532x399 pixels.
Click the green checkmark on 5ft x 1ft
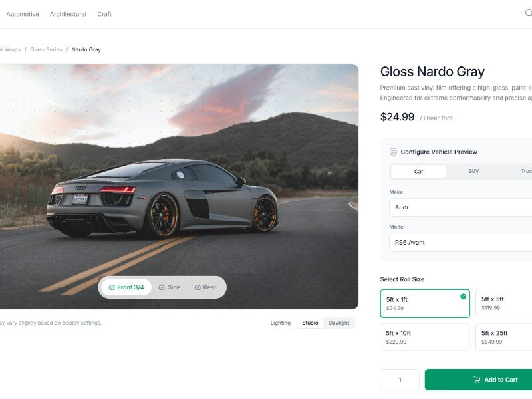(x=463, y=296)
